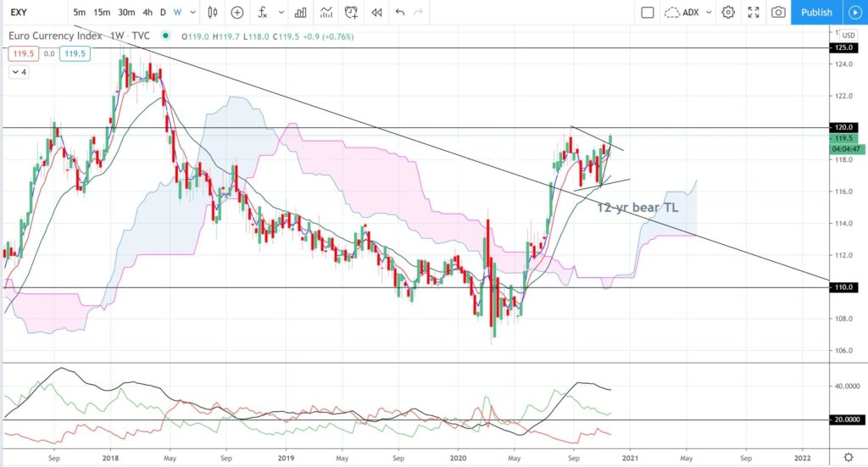This screenshot has height=467, width=868.
Task: Redo the last chart action
Action: coord(419,12)
